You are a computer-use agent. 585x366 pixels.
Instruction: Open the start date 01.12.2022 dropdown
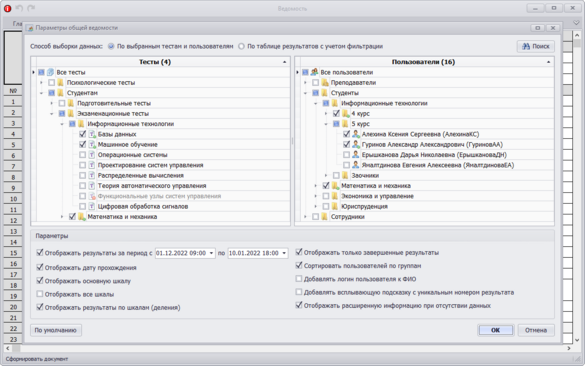click(211, 253)
